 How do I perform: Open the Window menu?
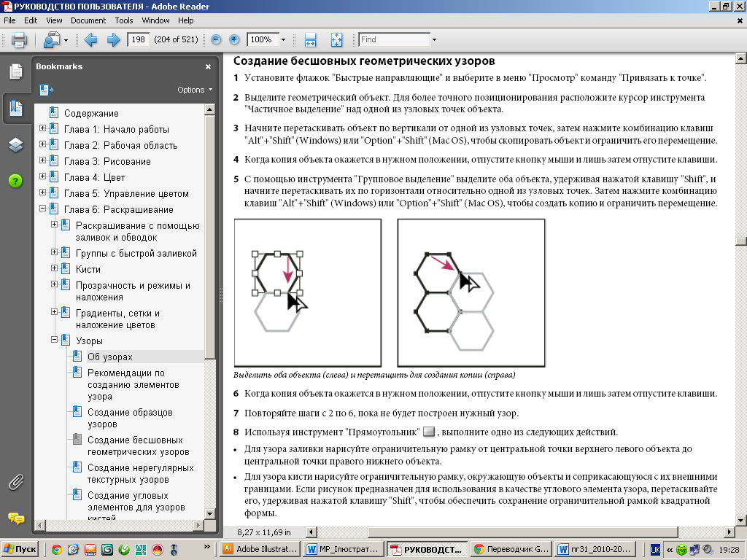point(155,20)
